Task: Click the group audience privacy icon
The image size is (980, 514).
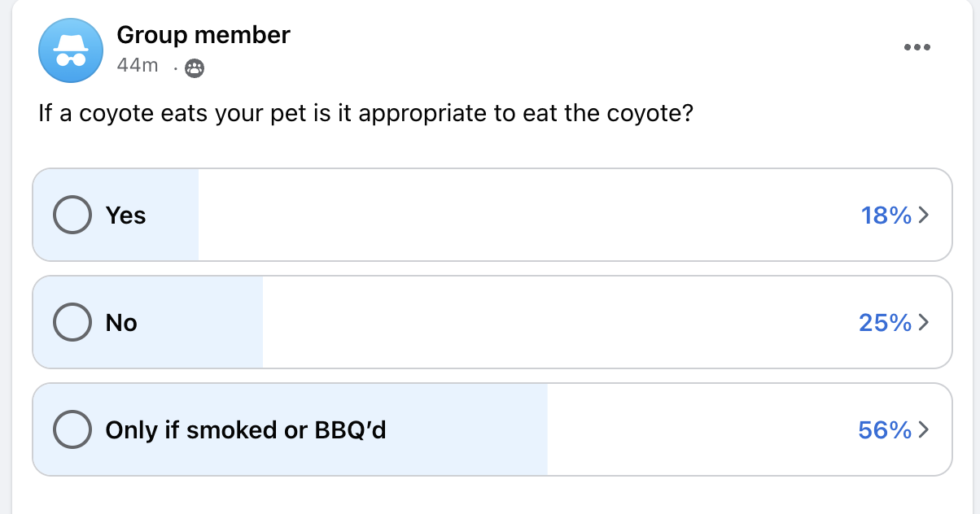Action: pos(195,68)
